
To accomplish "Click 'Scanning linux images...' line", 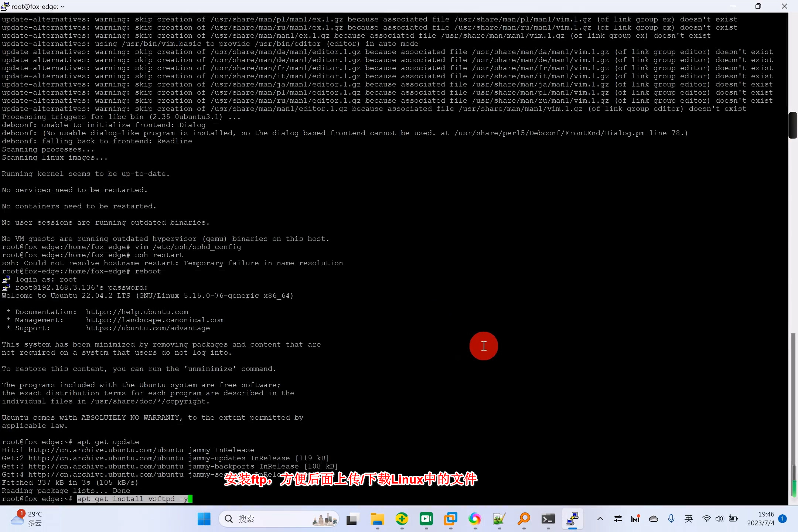I will tap(54, 158).
